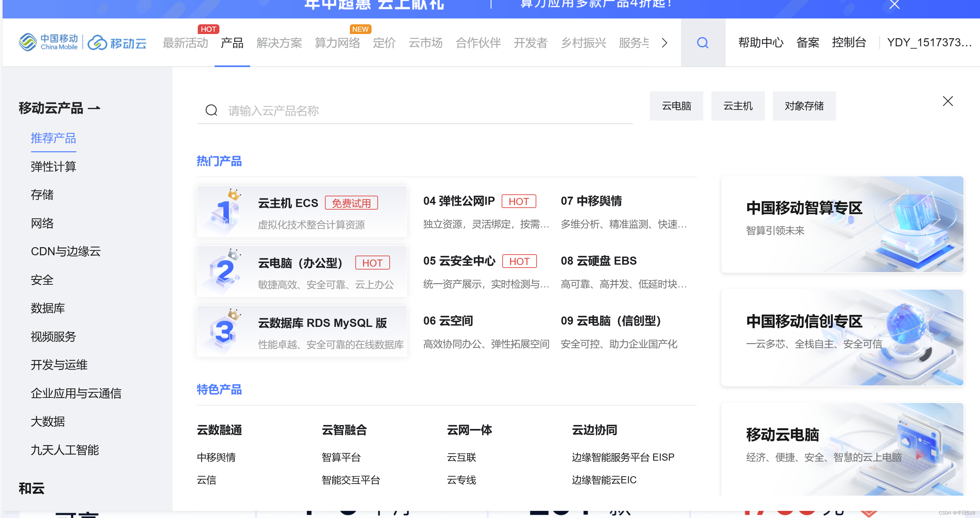The width and height of the screenshot is (980, 518).
Task: Open 云互联 link
Action: tap(462, 457)
